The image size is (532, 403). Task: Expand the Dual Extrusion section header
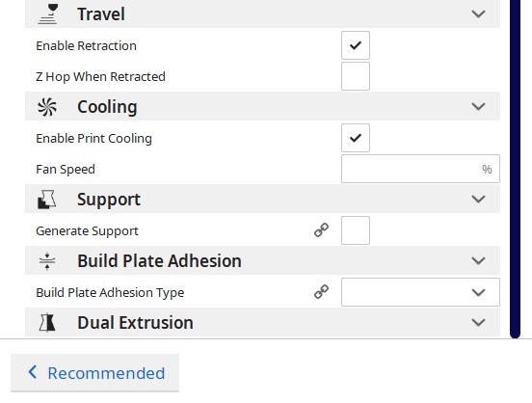point(262,323)
